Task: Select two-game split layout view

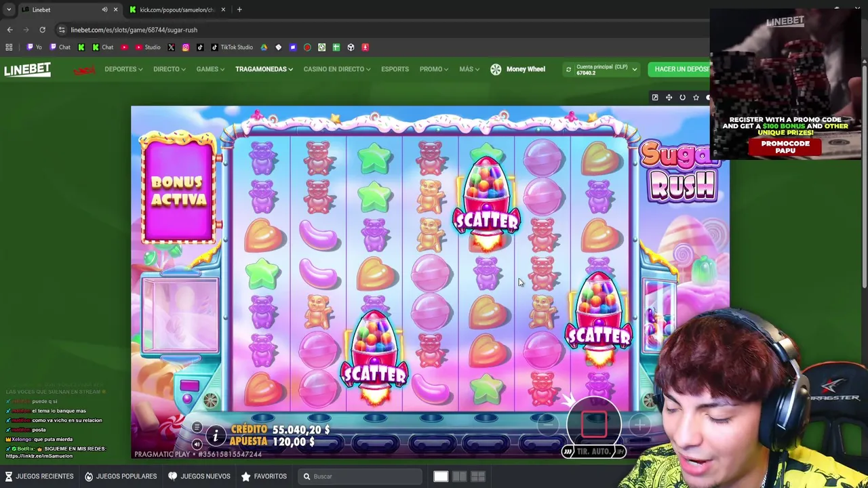Action: (x=459, y=476)
